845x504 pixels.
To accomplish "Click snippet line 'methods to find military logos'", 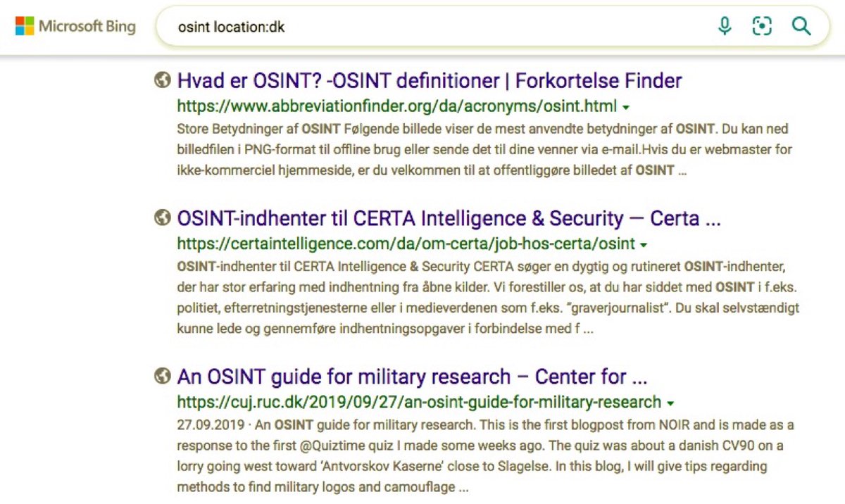I will coord(323,487).
